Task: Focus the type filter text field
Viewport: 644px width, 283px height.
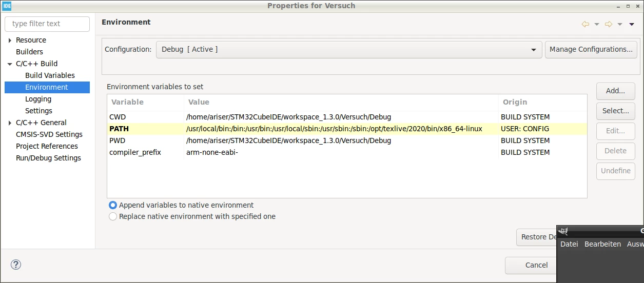Action: 47,24
